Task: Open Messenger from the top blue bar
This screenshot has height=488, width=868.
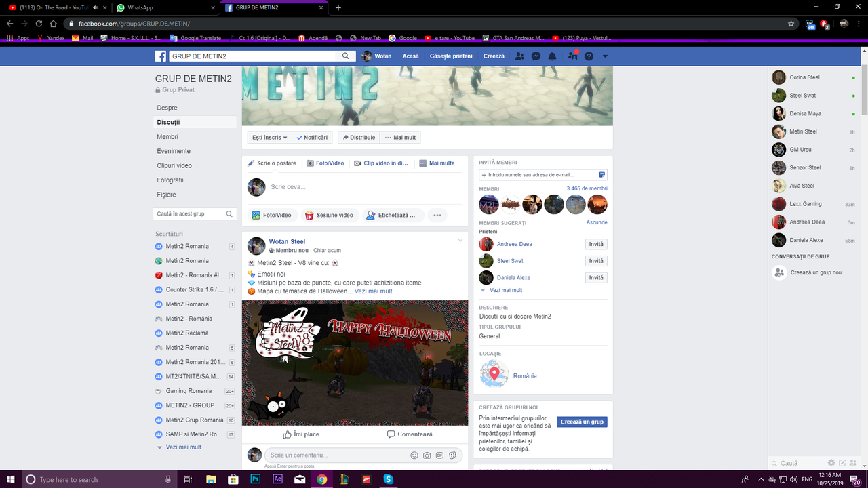Action: point(536,56)
